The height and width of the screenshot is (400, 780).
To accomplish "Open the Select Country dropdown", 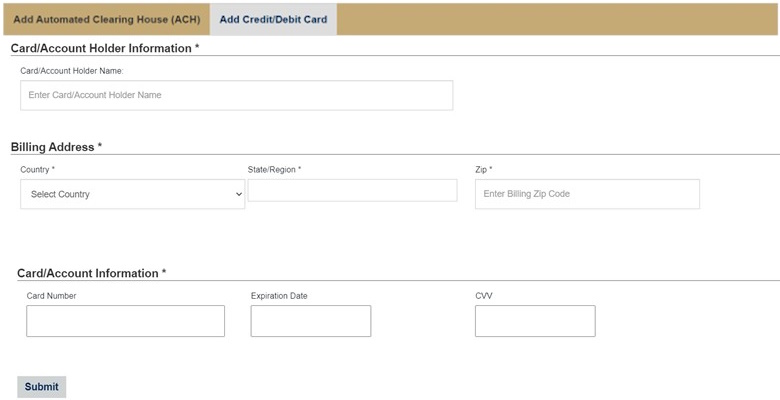I will click(x=132, y=194).
